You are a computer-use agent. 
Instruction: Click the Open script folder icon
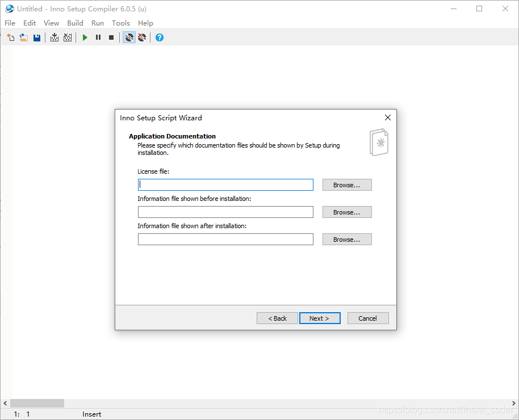coord(23,37)
